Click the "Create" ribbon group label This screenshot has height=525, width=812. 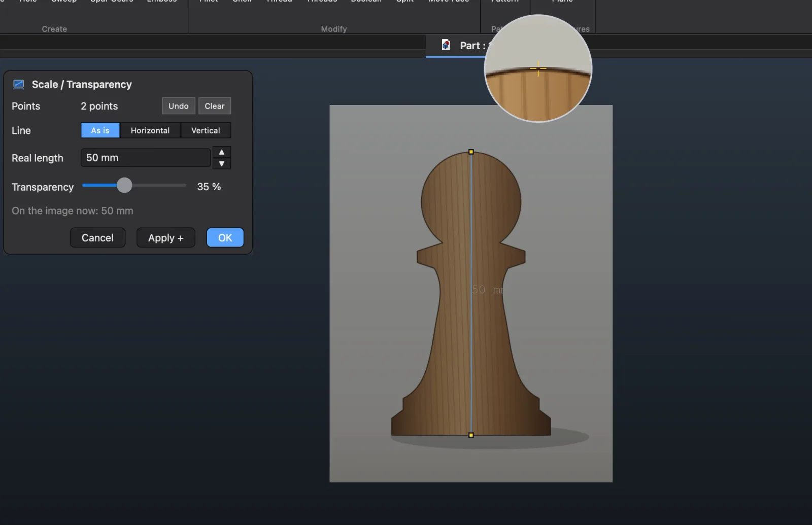click(x=54, y=29)
